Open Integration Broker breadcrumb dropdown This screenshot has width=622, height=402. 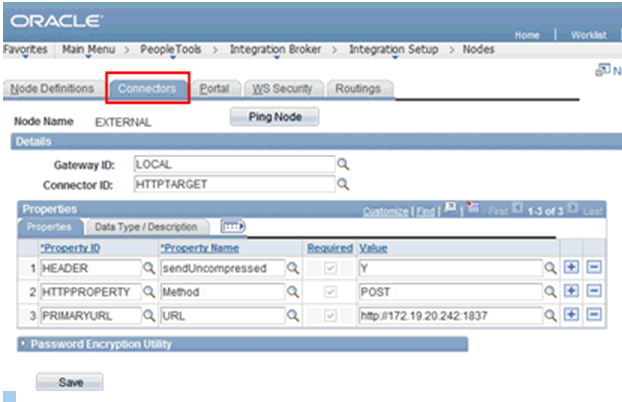(275, 50)
